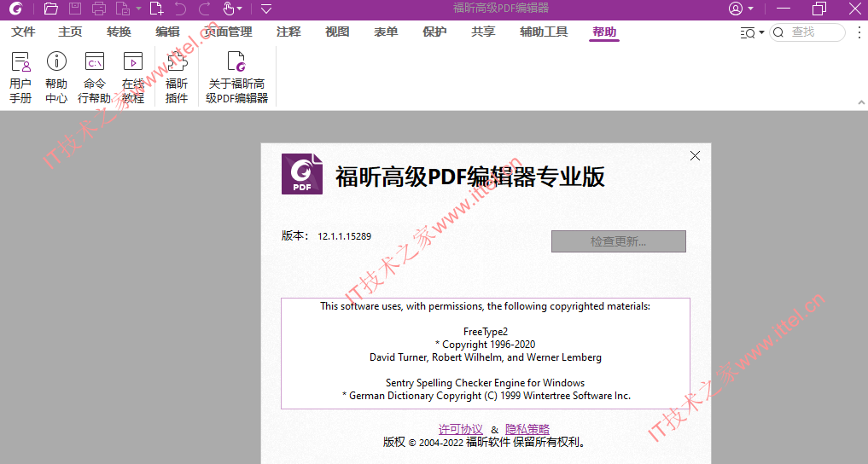Viewport: 868px width, 464px height.
Task: Expand search options dropdown arrow
Action: pos(761,32)
